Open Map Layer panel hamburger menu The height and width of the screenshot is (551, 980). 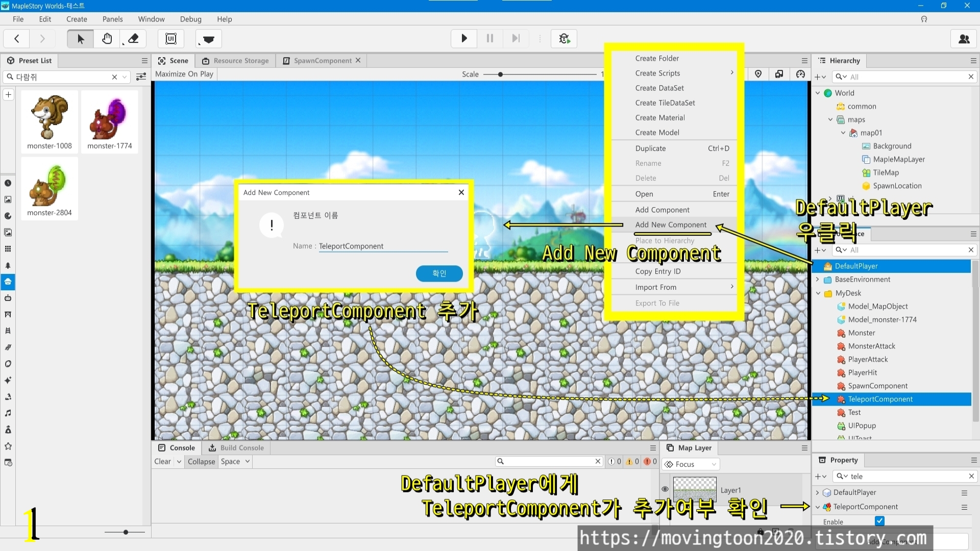coord(804,447)
